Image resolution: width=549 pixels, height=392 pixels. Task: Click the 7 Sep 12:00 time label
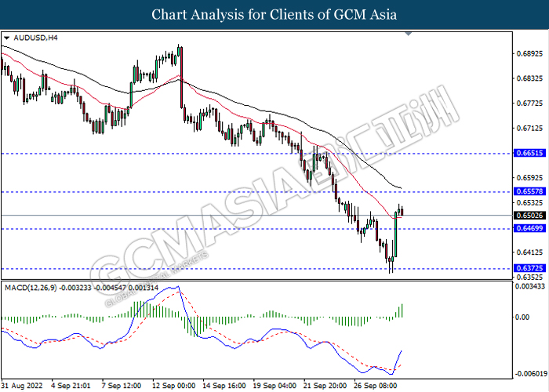[122, 386]
